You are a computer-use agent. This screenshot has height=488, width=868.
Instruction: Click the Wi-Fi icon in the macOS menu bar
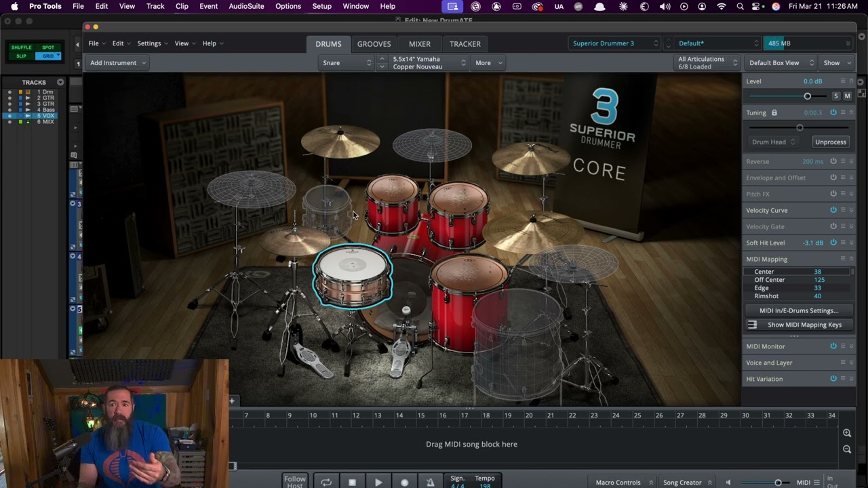click(722, 6)
